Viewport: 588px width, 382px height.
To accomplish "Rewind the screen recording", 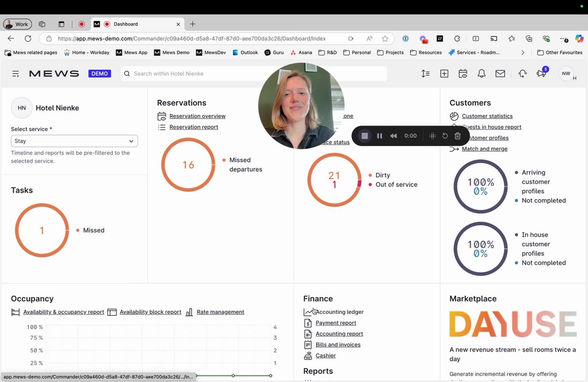I will click(x=393, y=136).
